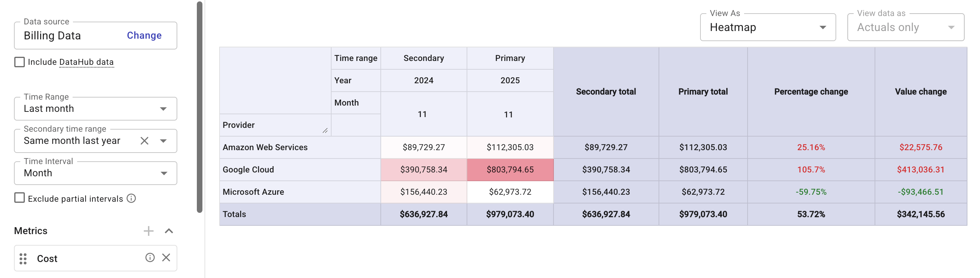This screenshot has height=278, width=980.
Task: Clear the Secondary time range selection
Action: click(144, 141)
